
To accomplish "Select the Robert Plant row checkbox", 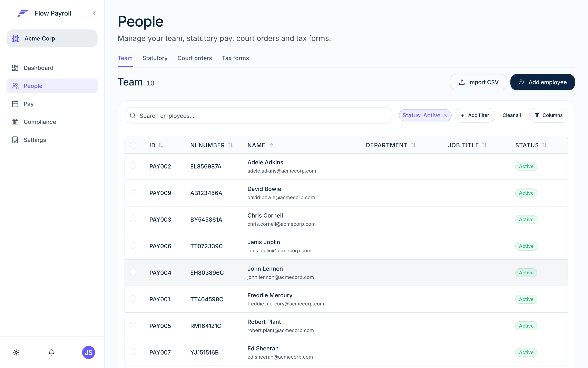I will point(133,325).
